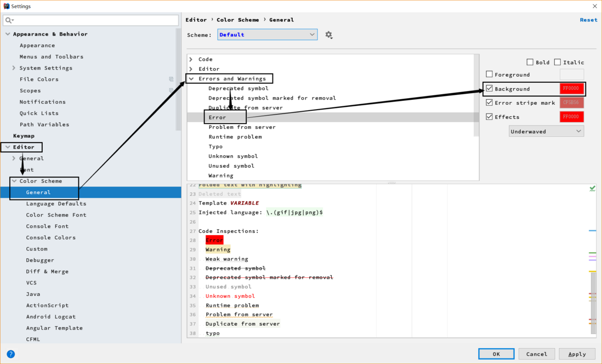Click the Apply button

point(577,354)
